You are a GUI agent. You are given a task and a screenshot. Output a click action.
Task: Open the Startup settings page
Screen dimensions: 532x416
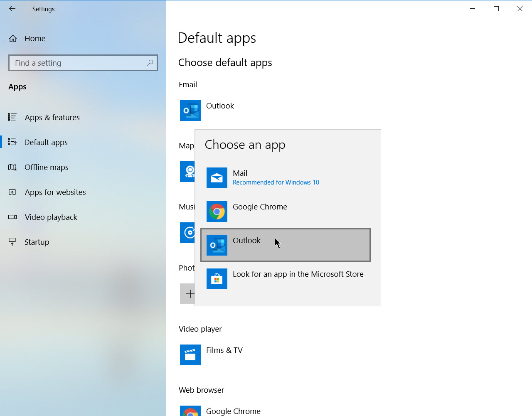click(37, 242)
